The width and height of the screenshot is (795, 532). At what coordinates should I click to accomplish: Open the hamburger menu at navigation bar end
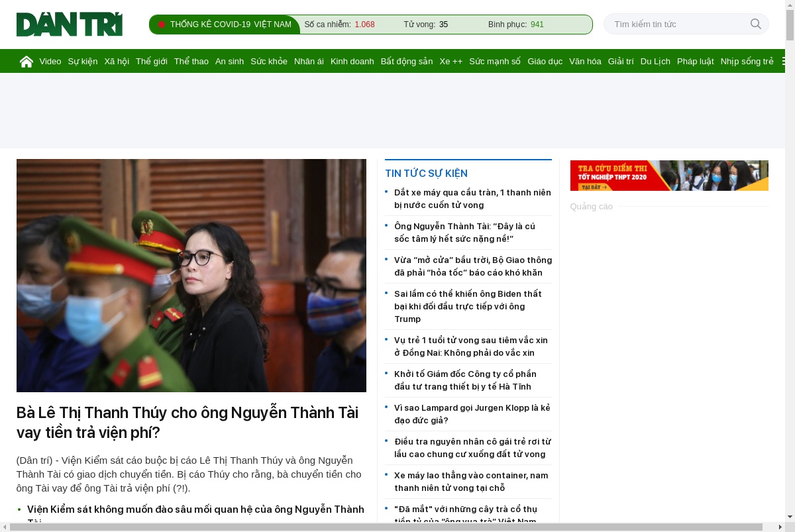[x=784, y=61]
